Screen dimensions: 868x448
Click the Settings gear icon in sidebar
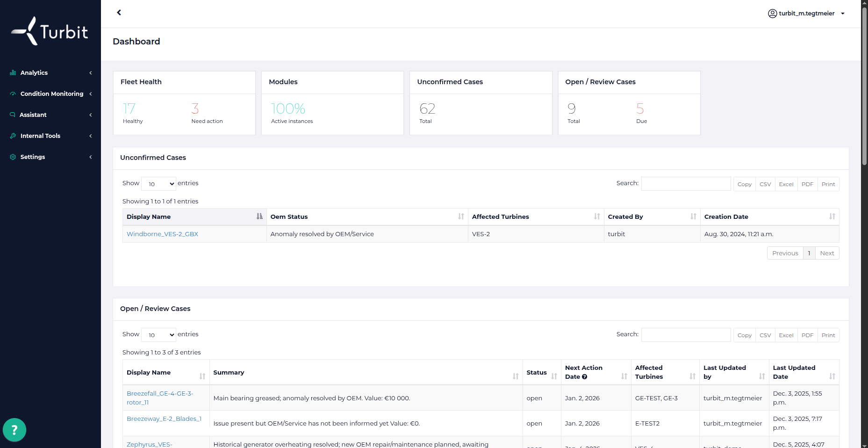[13, 157]
